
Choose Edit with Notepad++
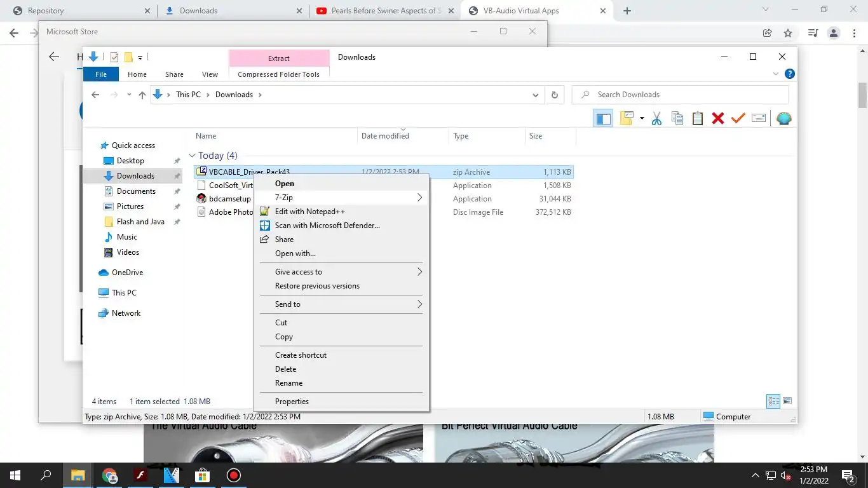click(x=341, y=212)
